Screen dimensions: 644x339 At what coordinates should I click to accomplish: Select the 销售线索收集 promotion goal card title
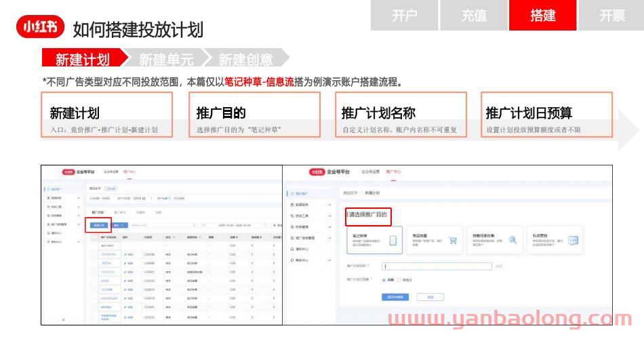[x=483, y=236]
